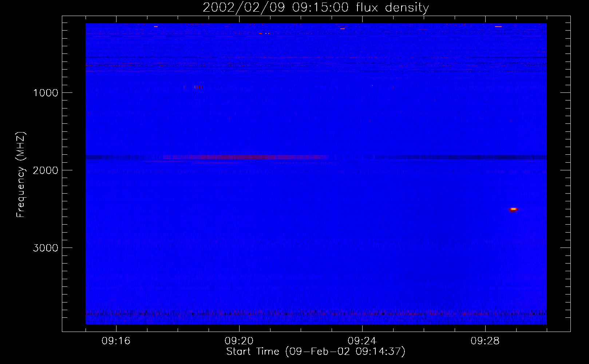589x364 pixels.
Task: Click the reddish emission band near 1800 MHz
Action: click(x=246, y=157)
